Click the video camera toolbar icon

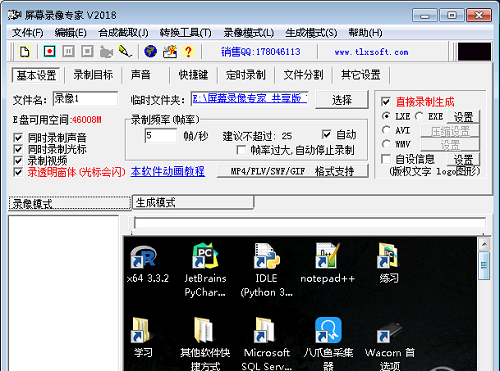[x=106, y=52]
